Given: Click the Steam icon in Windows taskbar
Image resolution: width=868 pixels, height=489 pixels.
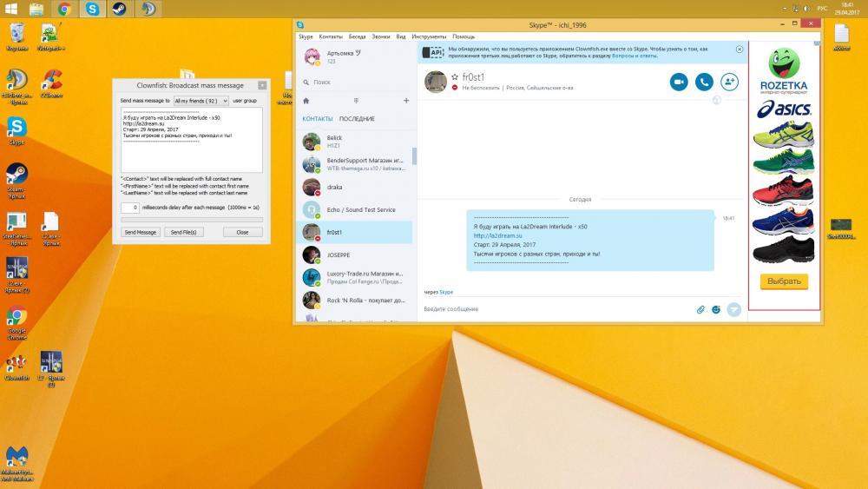Looking at the screenshot, I should 120,10.
